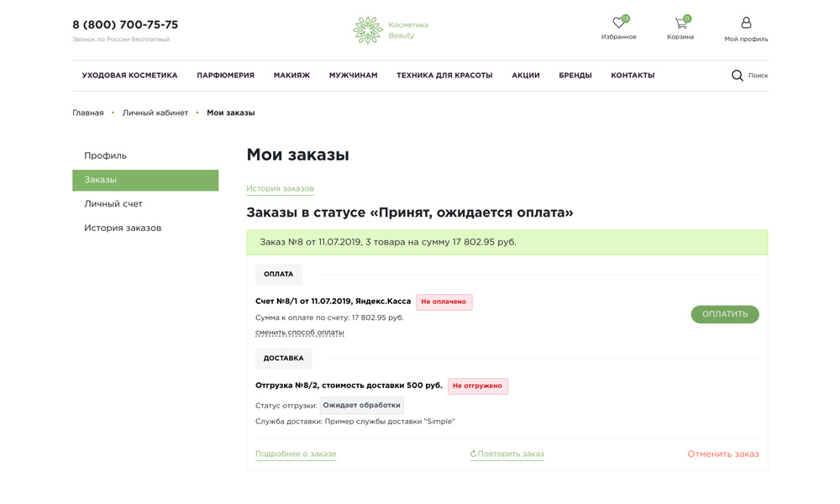Click the сменить способ оплаты link
Image resolution: width=840 pixels, height=504 pixels.
(x=299, y=333)
